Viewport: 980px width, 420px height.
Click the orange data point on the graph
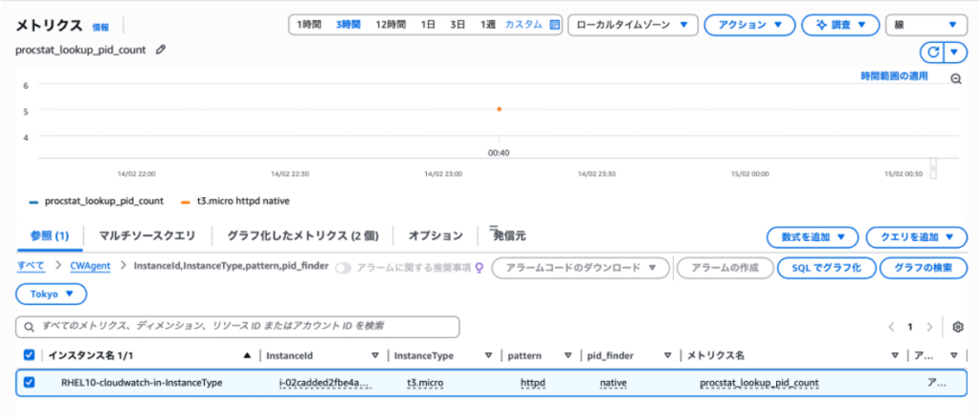pos(499,109)
